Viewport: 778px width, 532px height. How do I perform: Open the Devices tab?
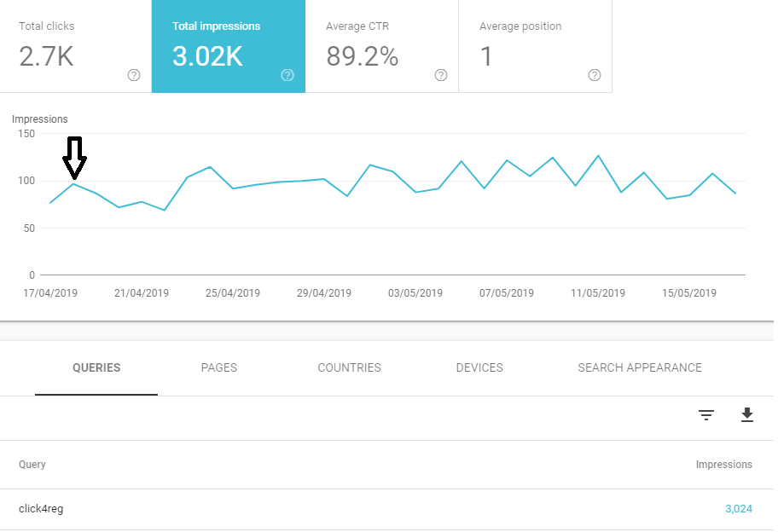[479, 368]
